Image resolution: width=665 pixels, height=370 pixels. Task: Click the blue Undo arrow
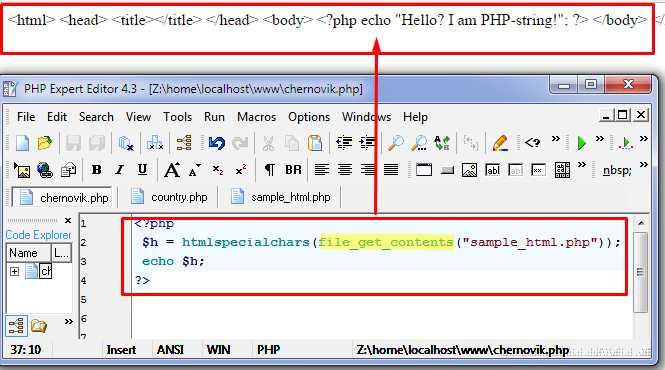[x=217, y=143]
